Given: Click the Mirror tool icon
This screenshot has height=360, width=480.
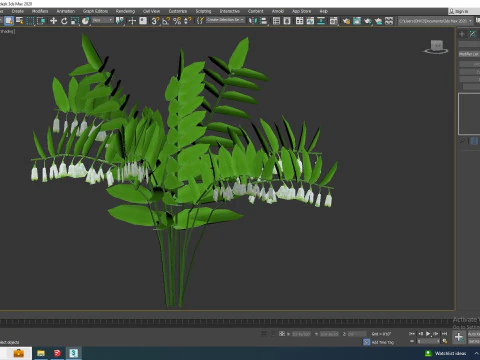Looking at the screenshot, I should coord(253,21).
